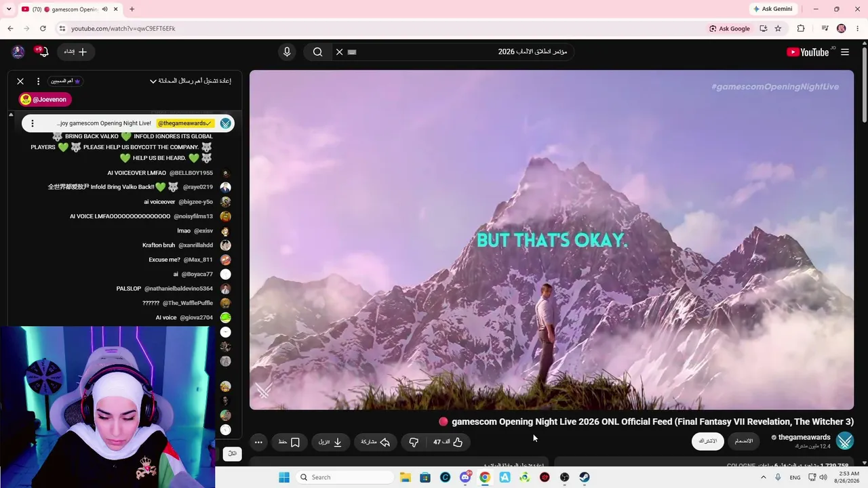Expand the tab search dropdown arrow
This screenshot has width=868, height=488.
(10, 9)
